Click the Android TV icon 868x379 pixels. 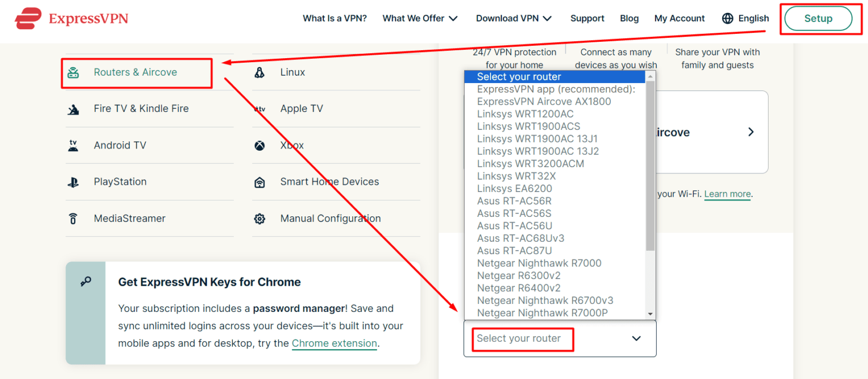click(73, 145)
